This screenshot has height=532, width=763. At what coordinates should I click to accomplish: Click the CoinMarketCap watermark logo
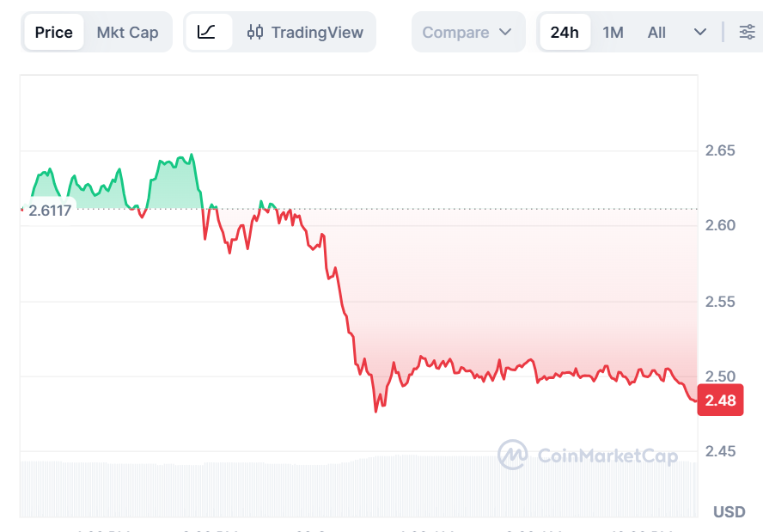(588, 456)
